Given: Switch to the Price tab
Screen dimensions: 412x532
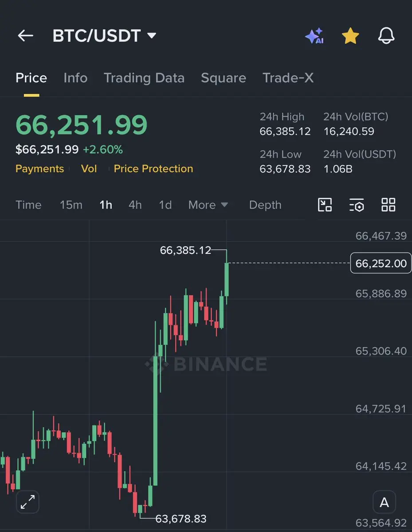Looking at the screenshot, I should tap(31, 78).
